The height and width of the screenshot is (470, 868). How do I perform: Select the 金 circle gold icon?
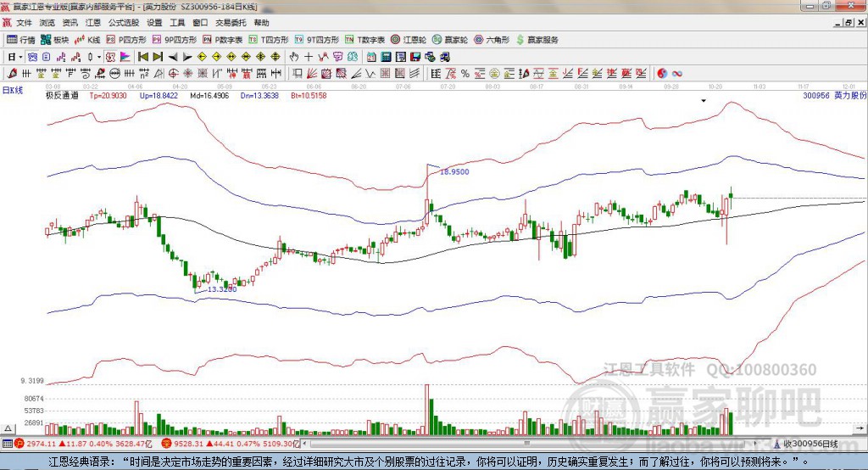(x=494, y=74)
